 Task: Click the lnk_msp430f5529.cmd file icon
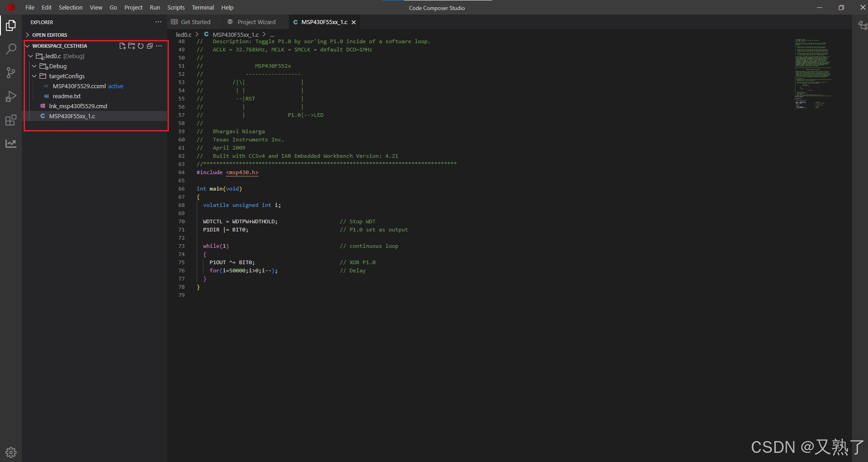(x=43, y=106)
